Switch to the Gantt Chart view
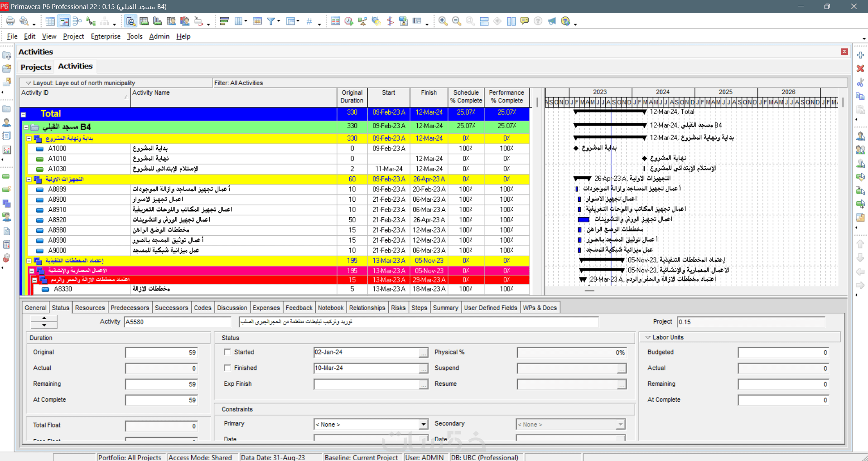The height and width of the screenshot is (461, 868). coord(64,21)
